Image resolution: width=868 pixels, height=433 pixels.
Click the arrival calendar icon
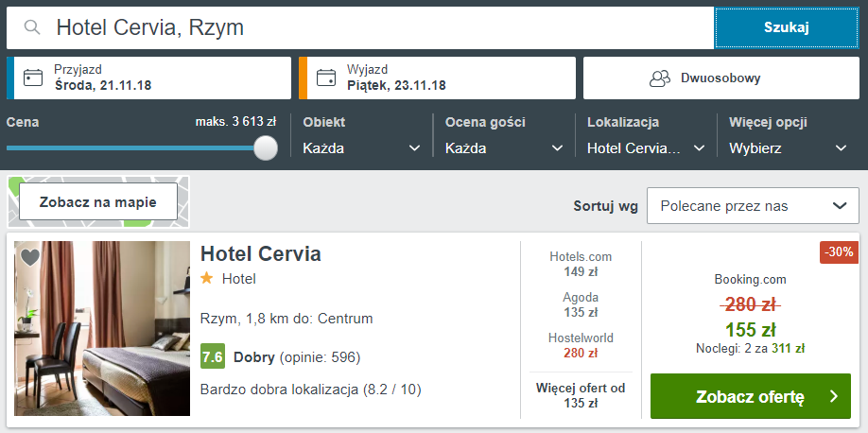pos(33,78)
